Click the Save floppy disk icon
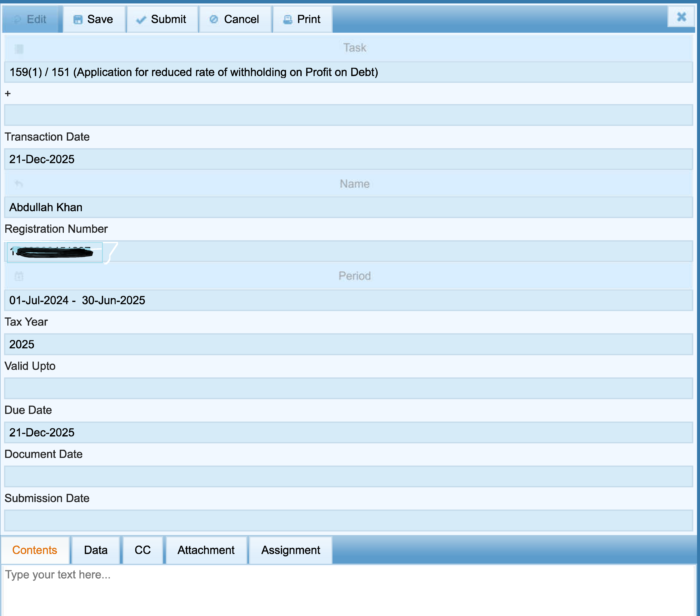Image resolution: width=700 pixels, height=616 pixels. [78, 20]
